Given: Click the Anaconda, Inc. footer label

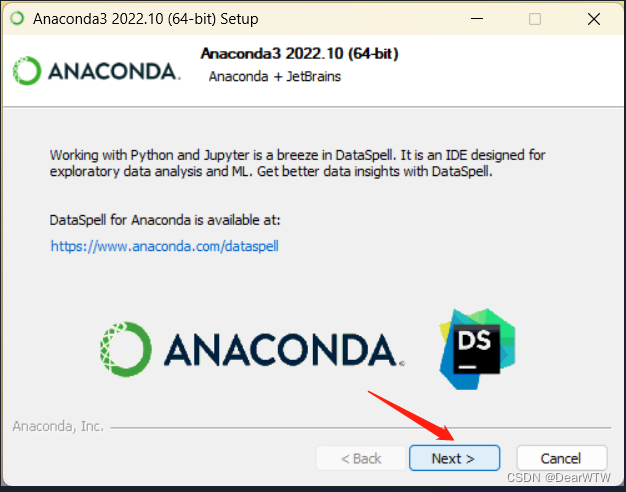Looking at the screenshot, I should pyautogui.click(x=58, y=427).
